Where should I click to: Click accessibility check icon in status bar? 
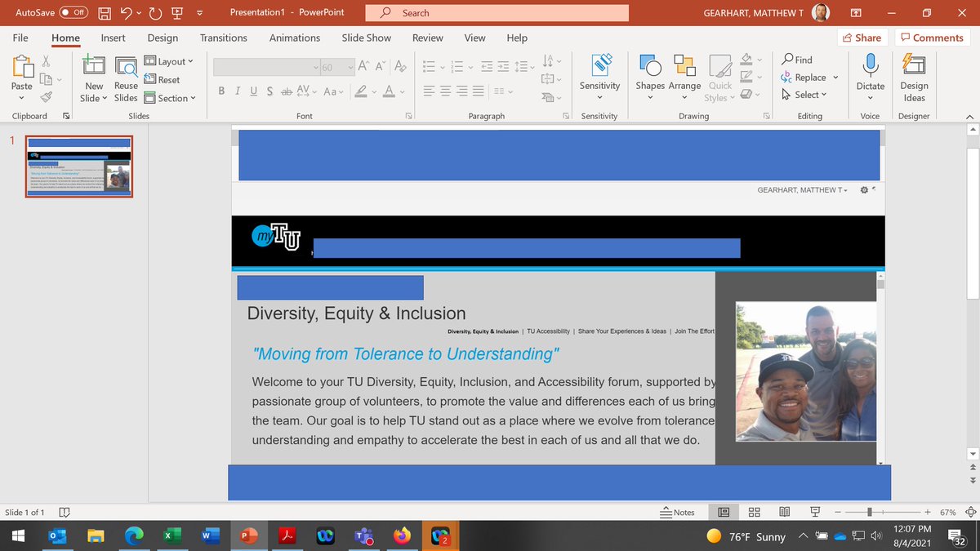[65, 513]
